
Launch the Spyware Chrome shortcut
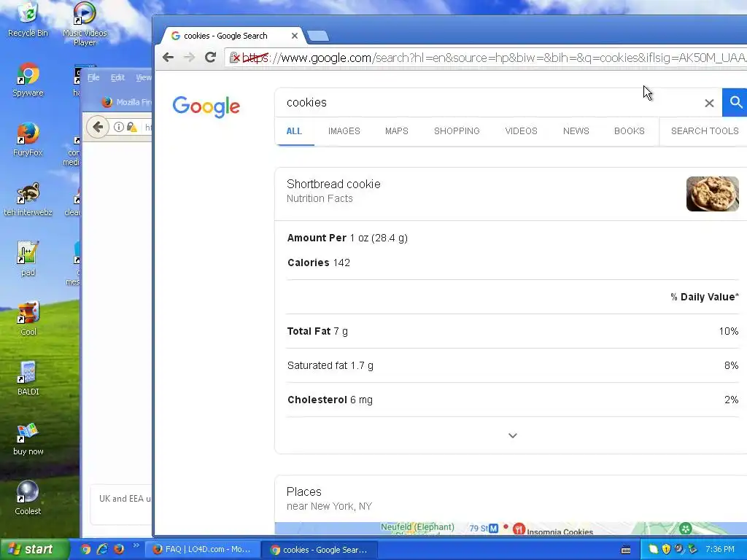pyautogui.click(x=28, y=79)
